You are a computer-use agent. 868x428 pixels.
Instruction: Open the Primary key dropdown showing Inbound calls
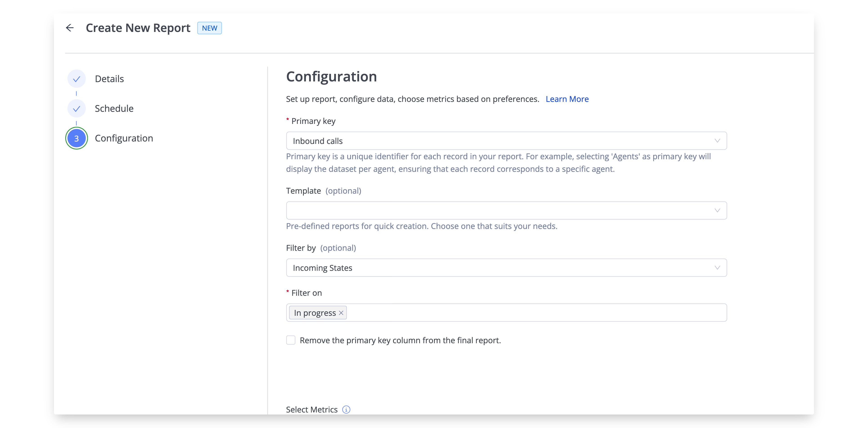point(506,141)
